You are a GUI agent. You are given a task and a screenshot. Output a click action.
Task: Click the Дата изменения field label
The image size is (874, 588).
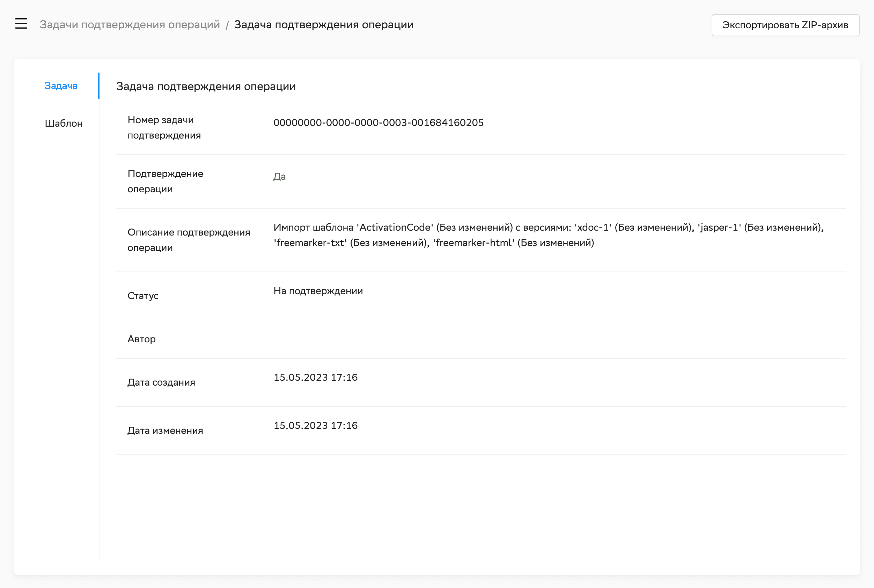[165, 431]
